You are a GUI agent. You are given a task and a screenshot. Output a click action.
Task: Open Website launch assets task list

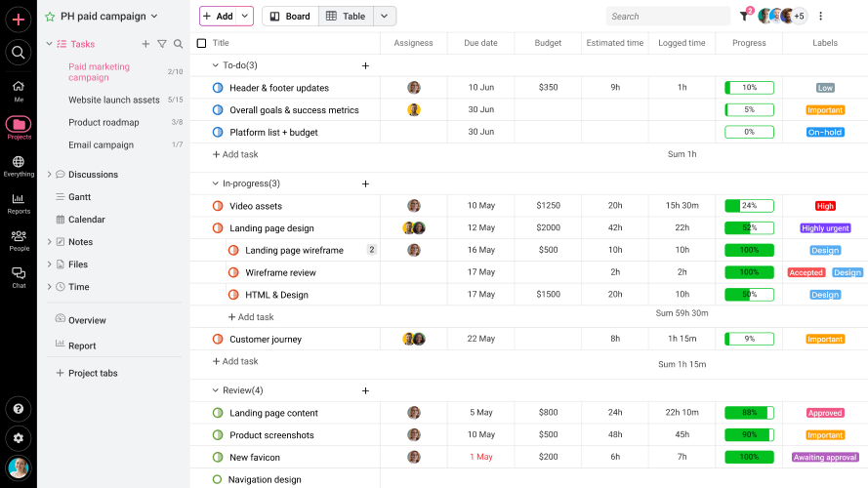coord(113,101)
